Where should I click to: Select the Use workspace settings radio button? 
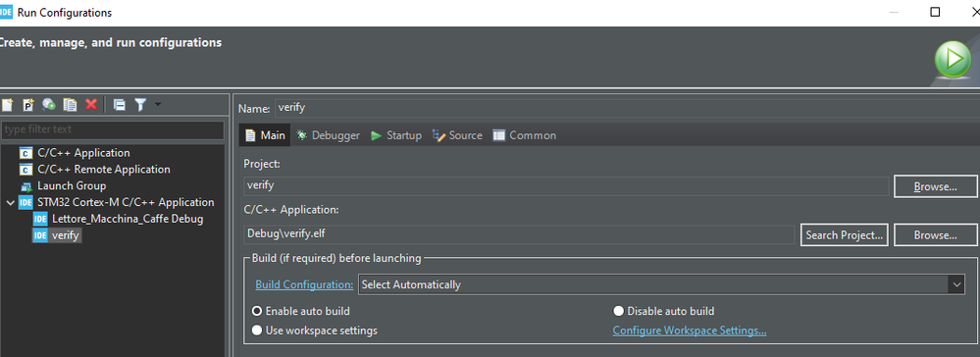(x=257, y=331)
